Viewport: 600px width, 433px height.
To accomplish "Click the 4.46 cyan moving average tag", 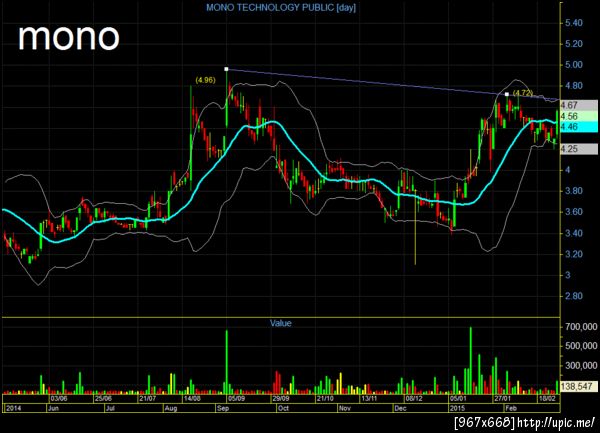I will (579, 127).
